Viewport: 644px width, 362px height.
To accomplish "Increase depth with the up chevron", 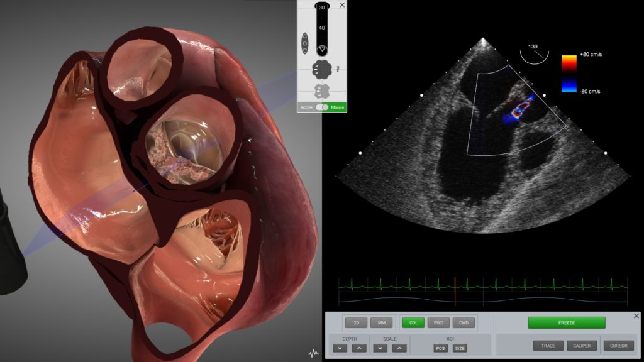I will tap(358, 348).
